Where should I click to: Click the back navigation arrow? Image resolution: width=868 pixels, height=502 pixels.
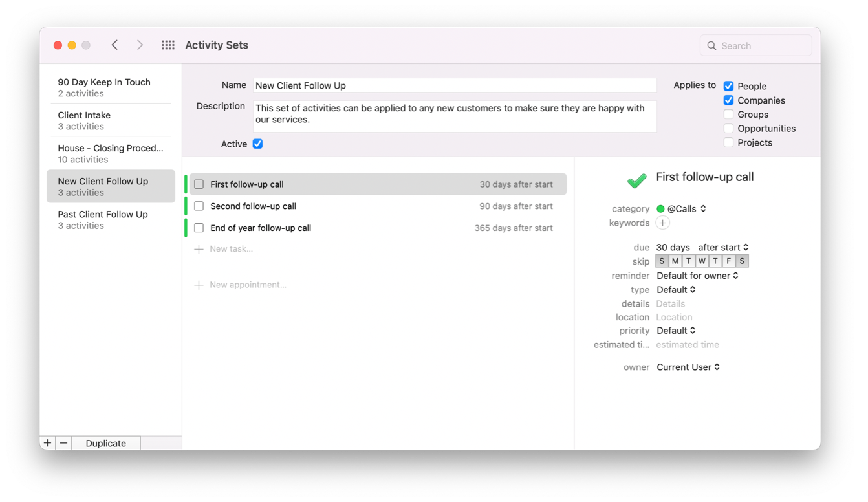(x=114, y=45)
